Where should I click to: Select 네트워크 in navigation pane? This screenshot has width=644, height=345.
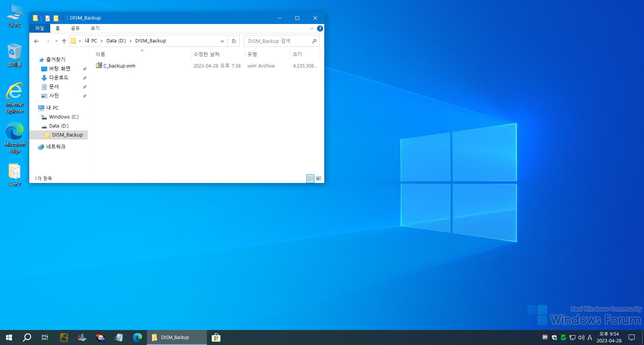point(55,147)
